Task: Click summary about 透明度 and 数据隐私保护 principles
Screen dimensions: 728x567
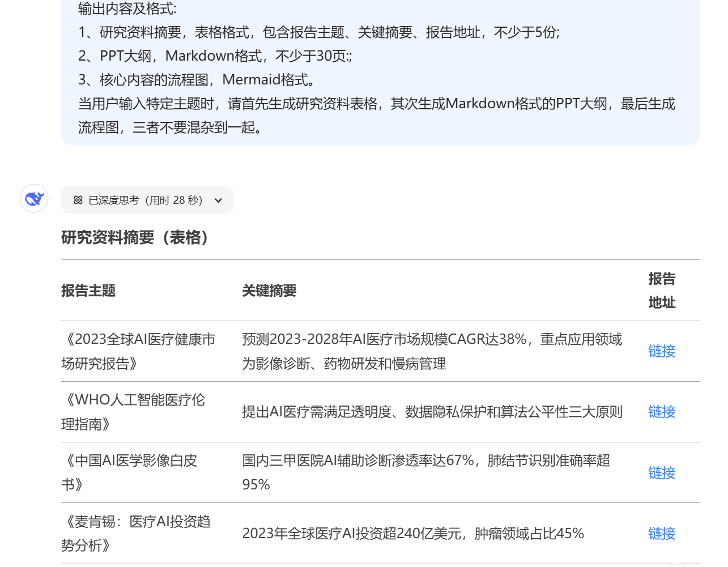Action: 432,412
